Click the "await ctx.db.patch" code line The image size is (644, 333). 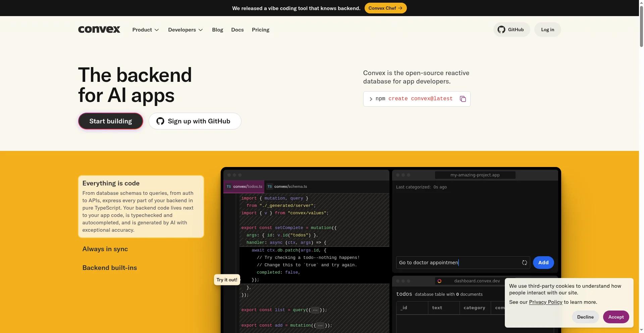coord(289,250)
